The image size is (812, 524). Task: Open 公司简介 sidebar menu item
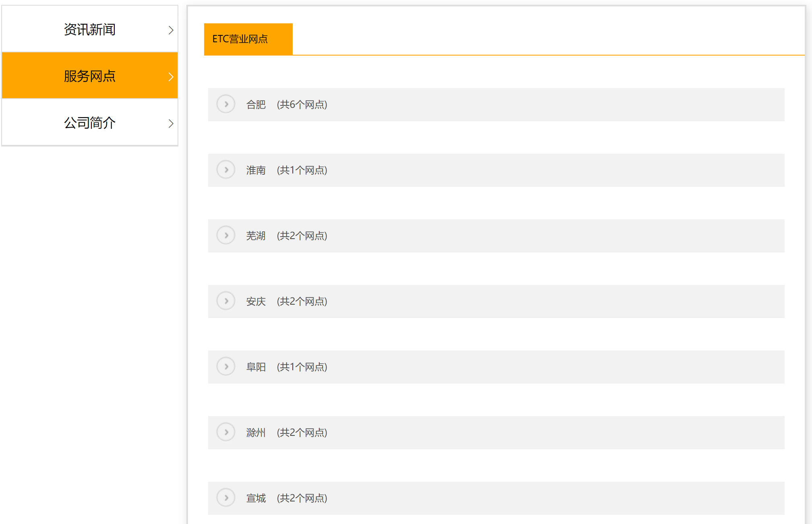click(x=89, y=123)
